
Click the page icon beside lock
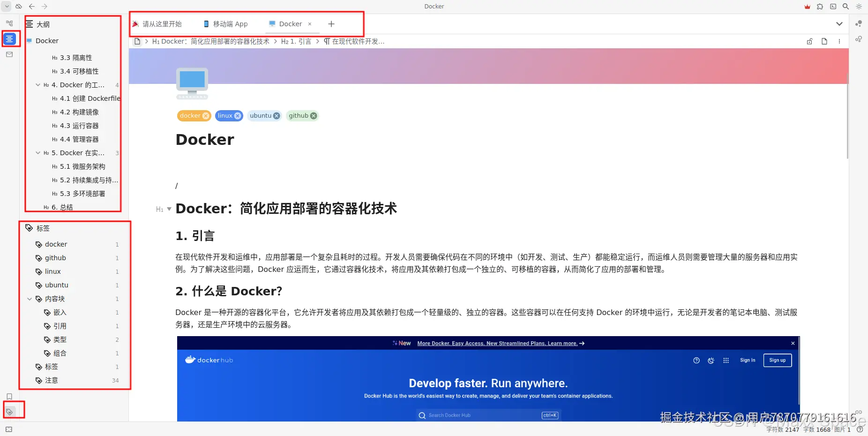tap(824, 41)
